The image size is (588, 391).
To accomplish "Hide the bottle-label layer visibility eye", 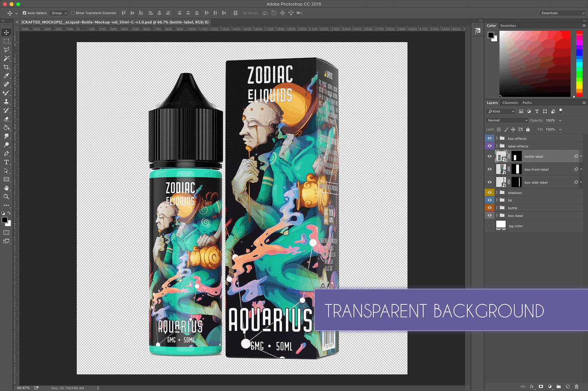I will pyautogui.click(x=489, y=156).
